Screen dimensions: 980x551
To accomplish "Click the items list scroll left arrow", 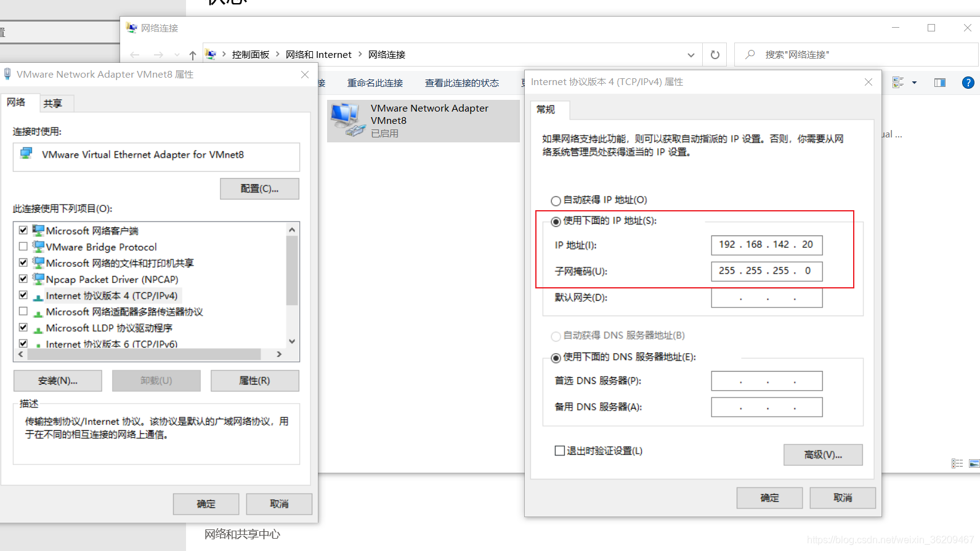I will pyautogui.click(x=21, y=354).
